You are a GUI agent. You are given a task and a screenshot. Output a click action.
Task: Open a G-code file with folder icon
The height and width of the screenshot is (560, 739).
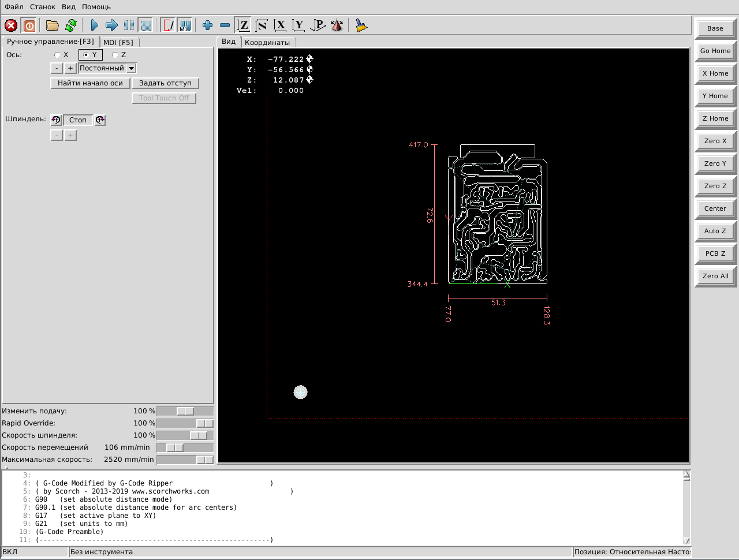coord(53,25)
